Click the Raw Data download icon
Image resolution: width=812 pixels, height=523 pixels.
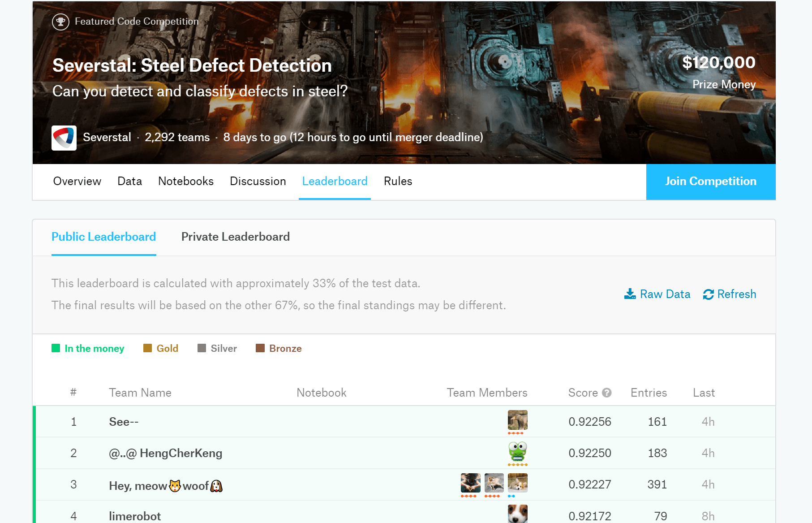pyautogui.click(x=630, y=294)
